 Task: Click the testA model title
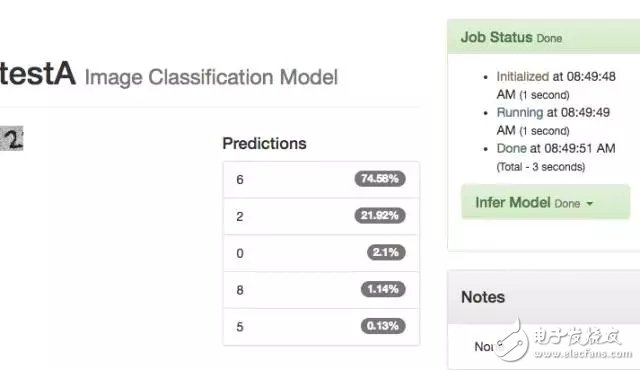pos(38,74)
